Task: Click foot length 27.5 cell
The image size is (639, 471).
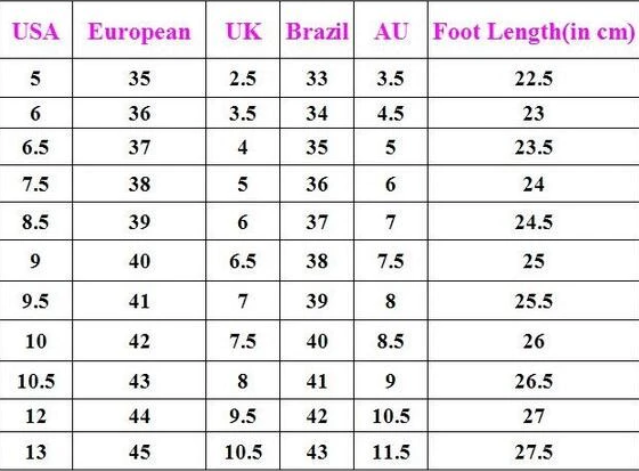Action: tap(534, 450)
